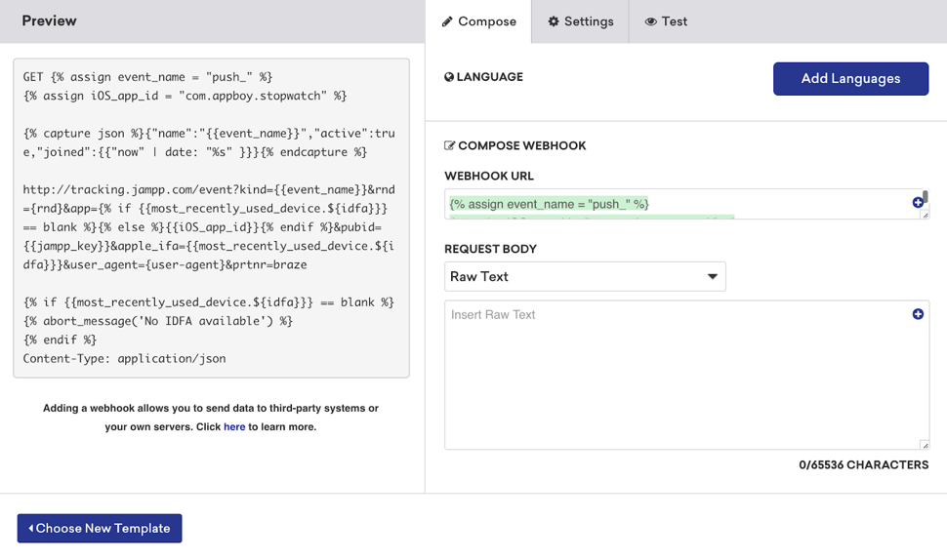Viewport: 947px width, 560px height.
Task: Click the globe icon next to Language
Action: 449,77
